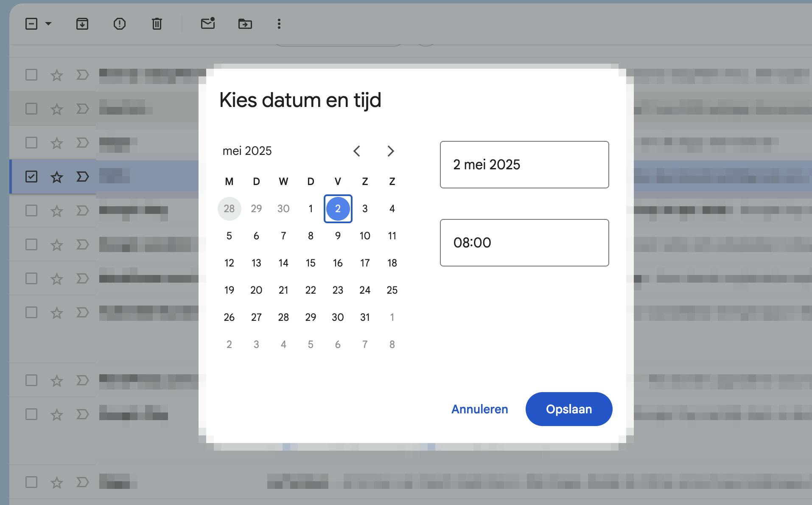Star the currently selected conversation
Viewport: 812px width, 505px height.
[x=56, y=177]
